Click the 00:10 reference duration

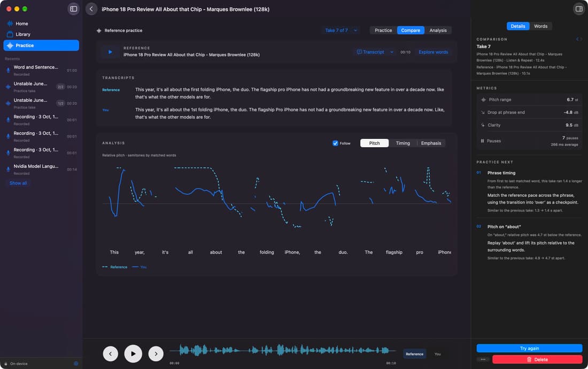(x=405, y=52)
